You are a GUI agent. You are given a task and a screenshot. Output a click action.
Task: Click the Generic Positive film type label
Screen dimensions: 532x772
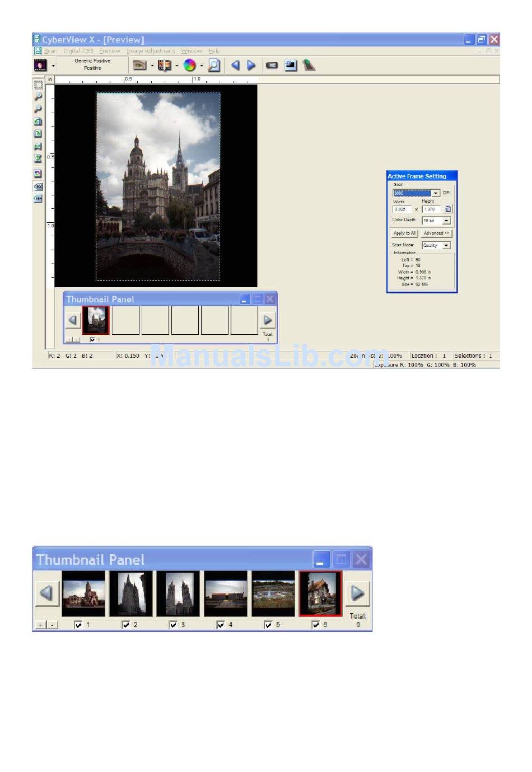tap(92, 64)
